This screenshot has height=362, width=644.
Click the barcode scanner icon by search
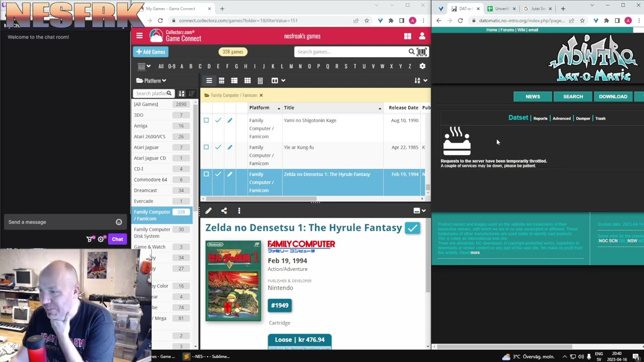pos(422,52)
